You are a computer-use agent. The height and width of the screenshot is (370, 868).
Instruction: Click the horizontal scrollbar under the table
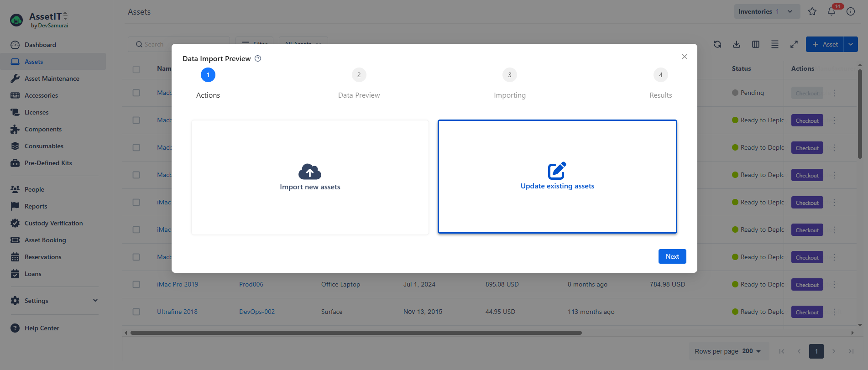356,333
